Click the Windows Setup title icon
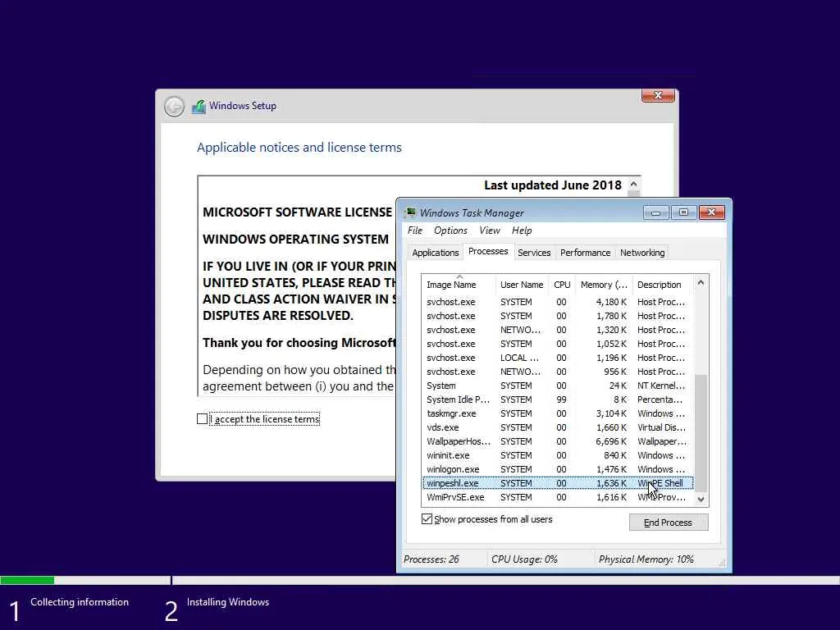 click(x=199, y=107)
